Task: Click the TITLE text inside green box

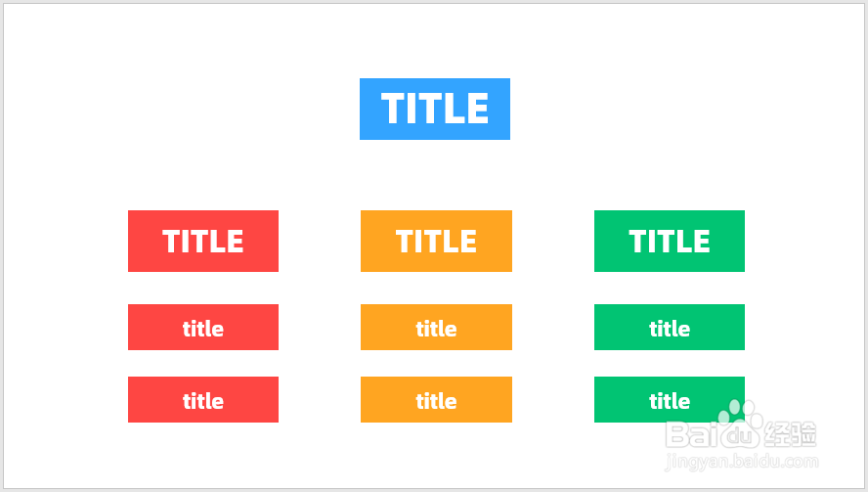Action: pyautogui.click(x=670, y=242)
